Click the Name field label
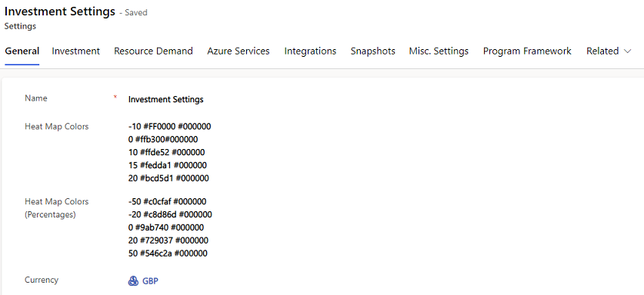 click(35, 98)
